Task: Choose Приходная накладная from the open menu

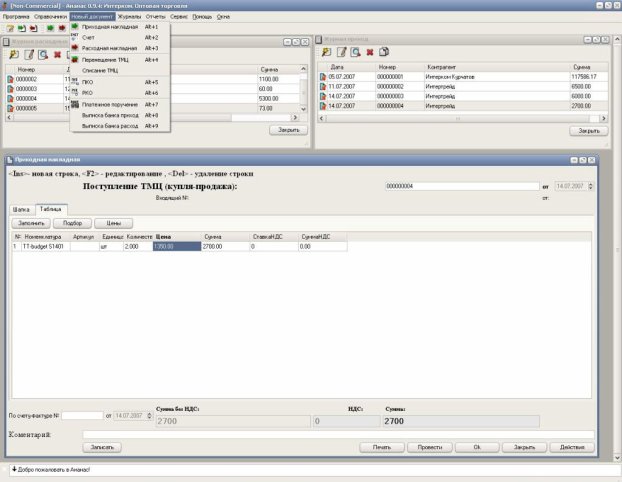Action: [120, 27]
